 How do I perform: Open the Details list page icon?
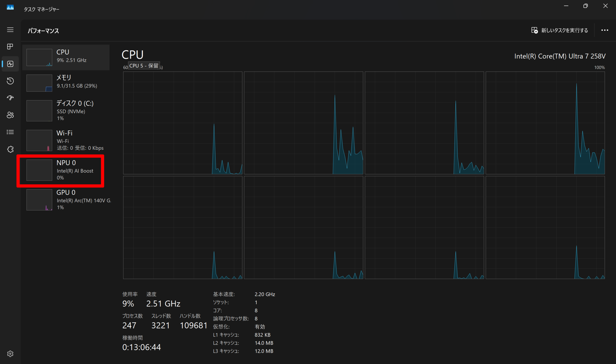[x=10, y=132]
